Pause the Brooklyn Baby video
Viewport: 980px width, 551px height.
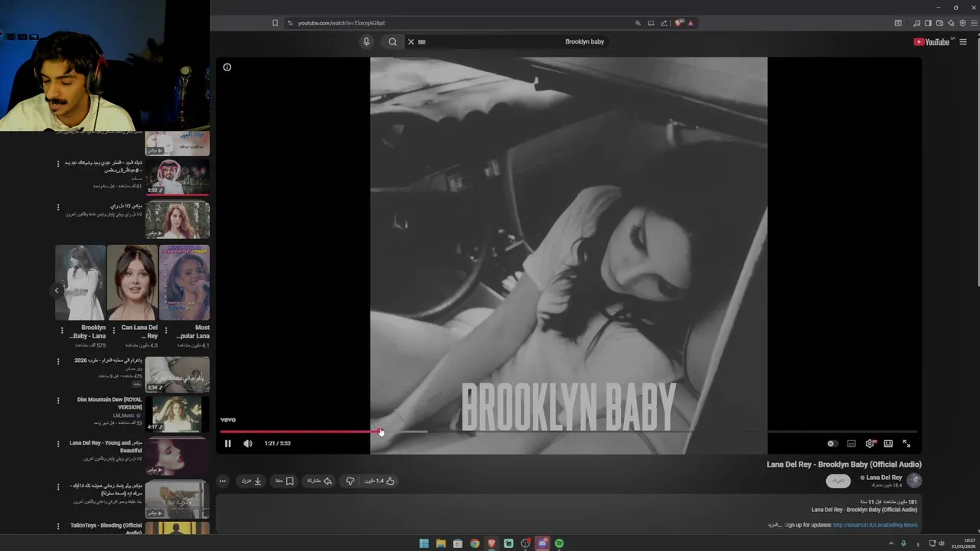click(x=227, y=443)
